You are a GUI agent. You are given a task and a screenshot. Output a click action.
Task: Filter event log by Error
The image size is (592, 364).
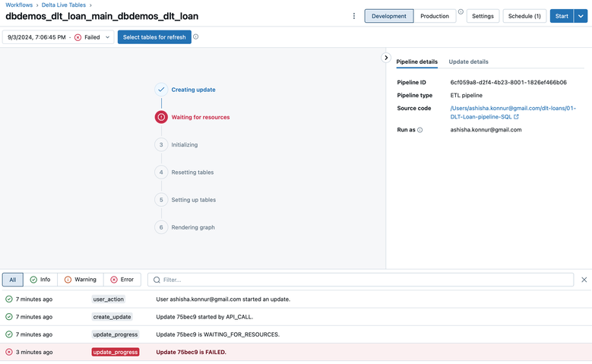[122, 280]
